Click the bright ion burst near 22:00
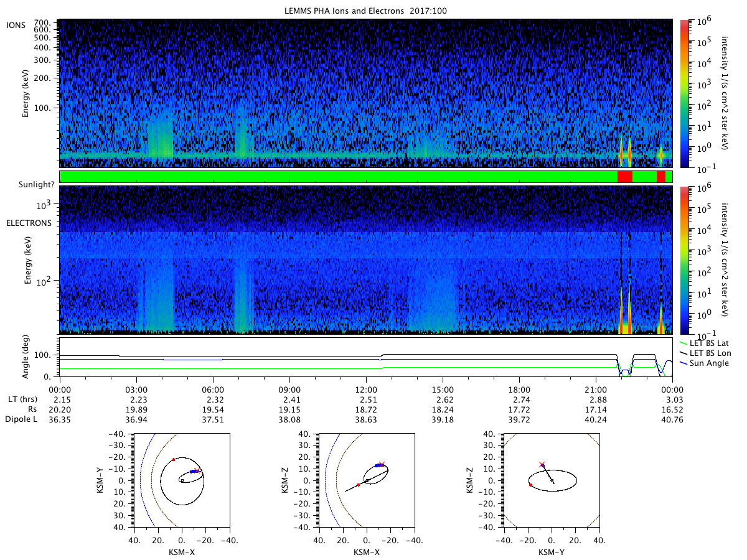Screen dimensions: 747x560 coord(621,150)
